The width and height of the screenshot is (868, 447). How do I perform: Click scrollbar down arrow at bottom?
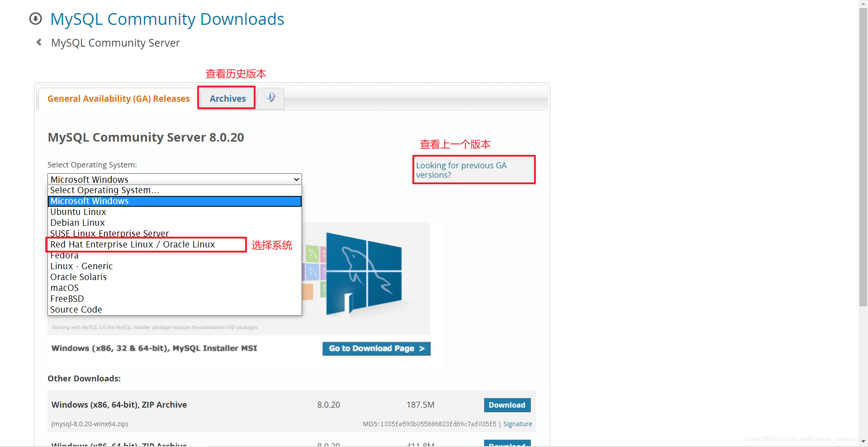click(x=863, y=441)
